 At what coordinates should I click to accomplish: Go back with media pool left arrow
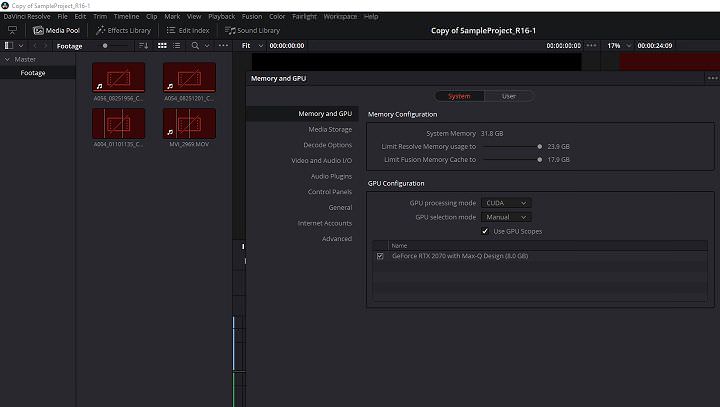[x=35, y=45]
